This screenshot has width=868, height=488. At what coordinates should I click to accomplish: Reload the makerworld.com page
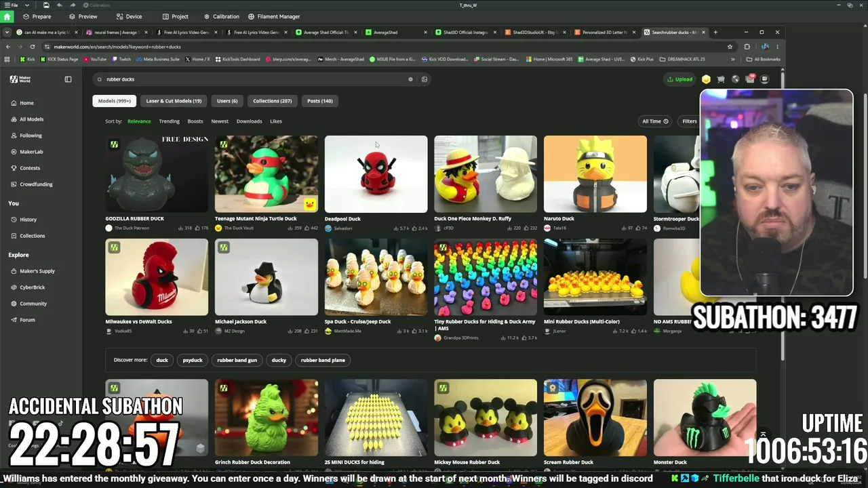pyautogui.click(x=33, y=47)
